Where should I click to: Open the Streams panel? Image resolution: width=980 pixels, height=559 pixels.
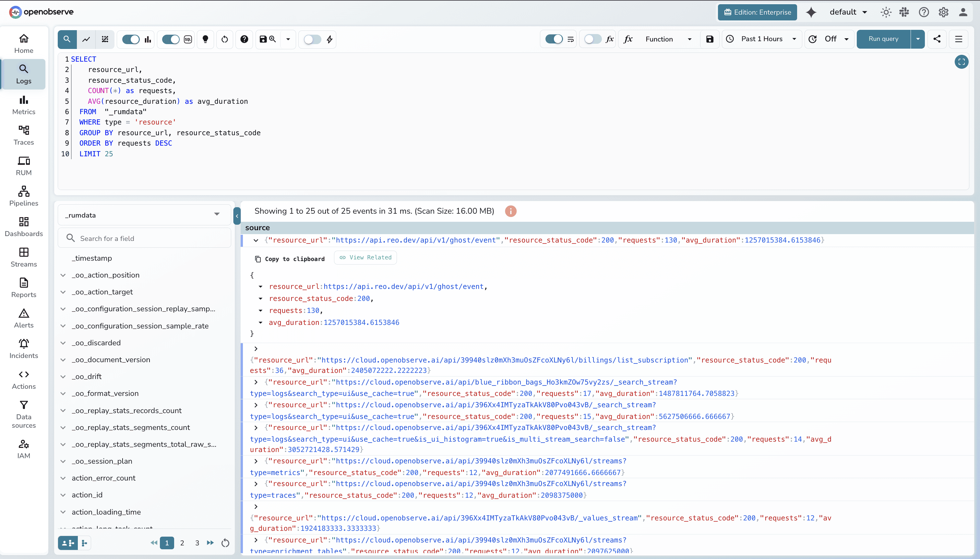click(23, 257)
